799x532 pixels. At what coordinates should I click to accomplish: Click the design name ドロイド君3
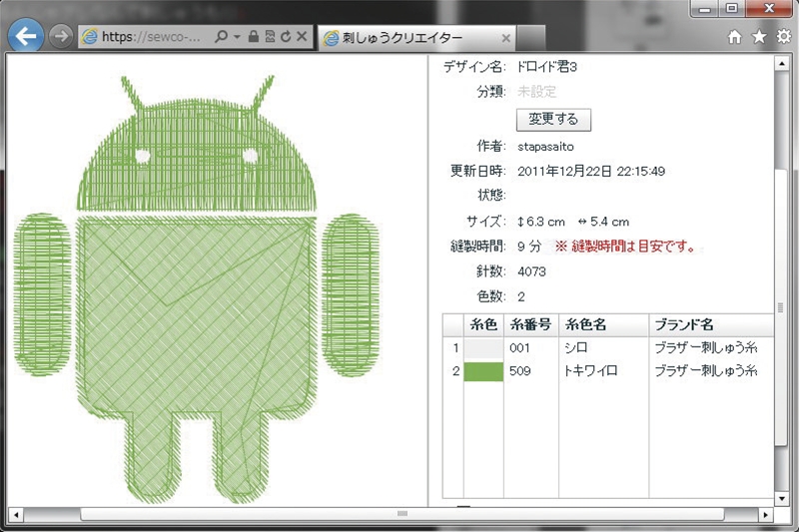(x=546, y=67)
